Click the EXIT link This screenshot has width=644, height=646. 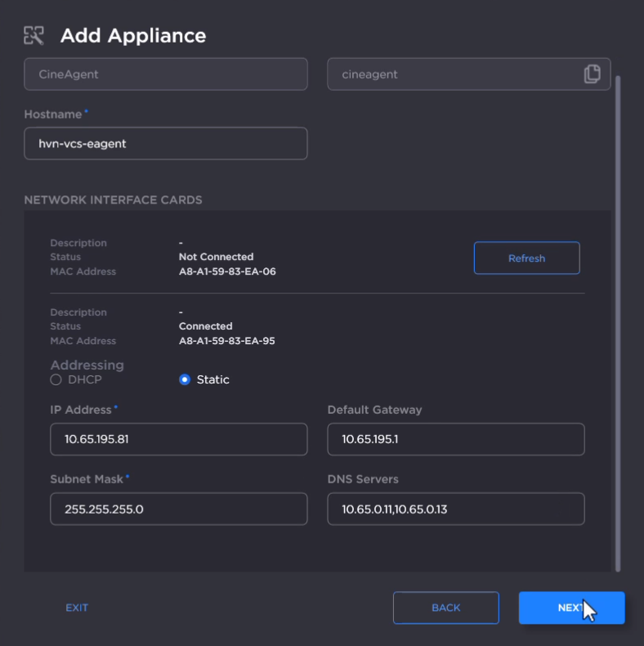[x=77, y=608]
